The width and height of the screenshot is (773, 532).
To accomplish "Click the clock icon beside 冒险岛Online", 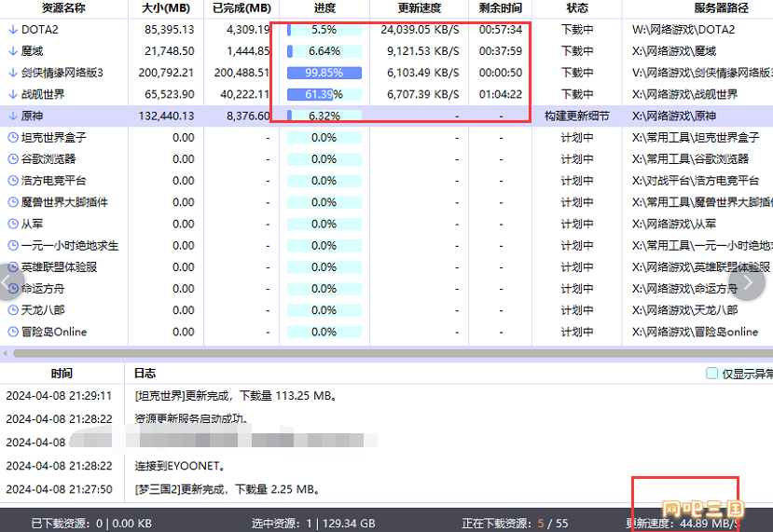I will pyautogui.click(x=13, y=332).
